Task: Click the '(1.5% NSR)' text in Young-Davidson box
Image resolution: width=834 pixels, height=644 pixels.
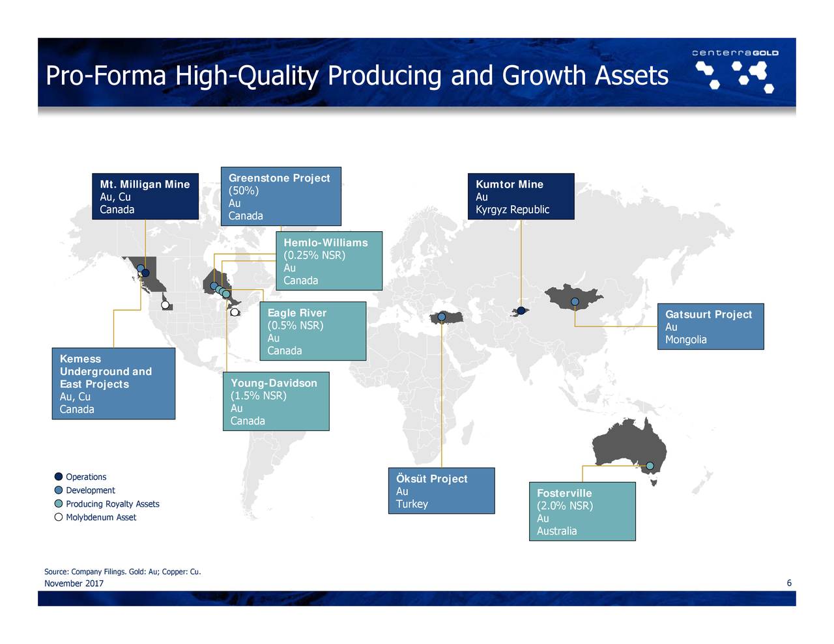Action: click(259, 396)
